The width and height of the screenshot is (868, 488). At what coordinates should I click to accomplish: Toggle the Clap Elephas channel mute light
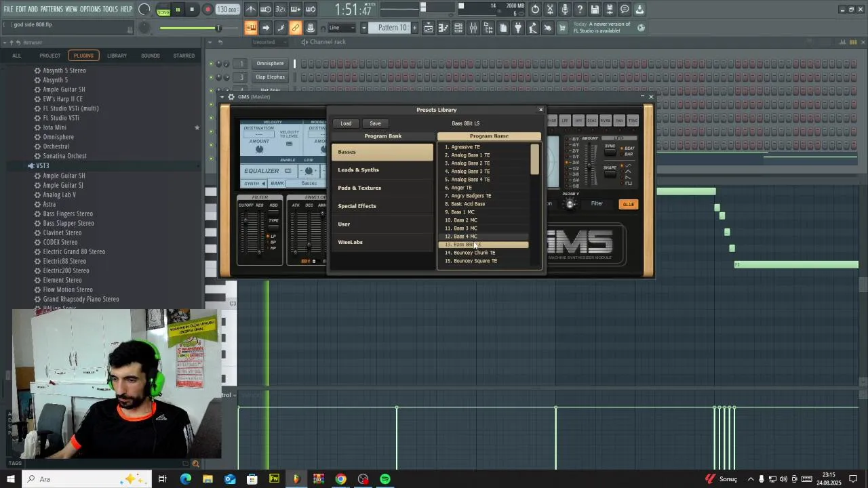pyautogui.click(x=211, y=77)
